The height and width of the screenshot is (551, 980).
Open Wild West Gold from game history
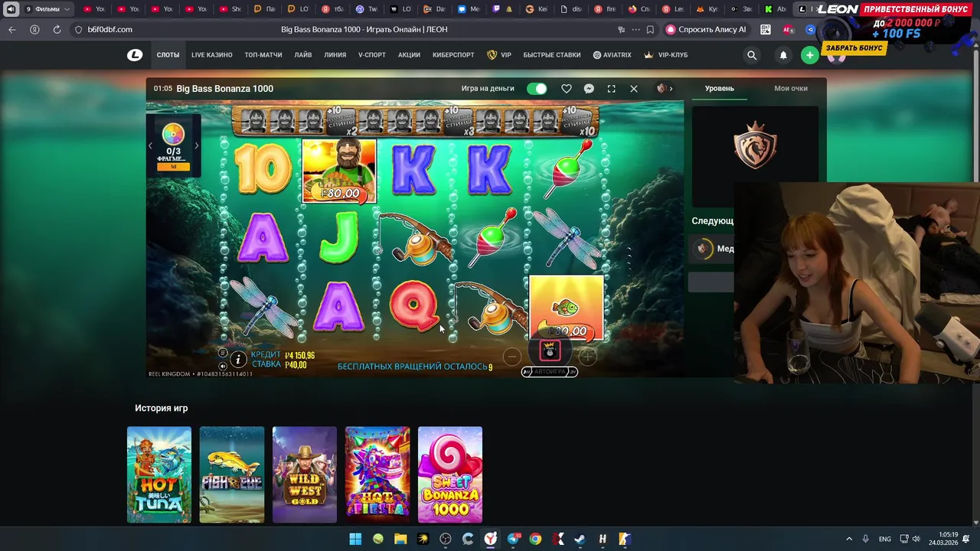pos(305,474)
